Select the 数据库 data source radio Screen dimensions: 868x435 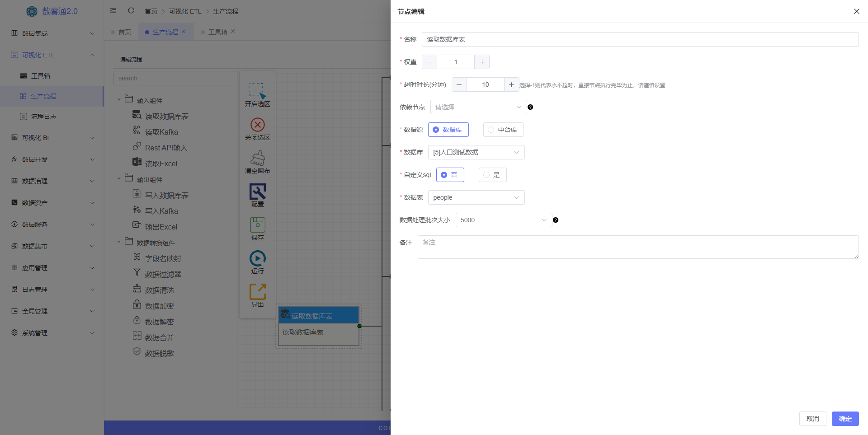(448, 130)
